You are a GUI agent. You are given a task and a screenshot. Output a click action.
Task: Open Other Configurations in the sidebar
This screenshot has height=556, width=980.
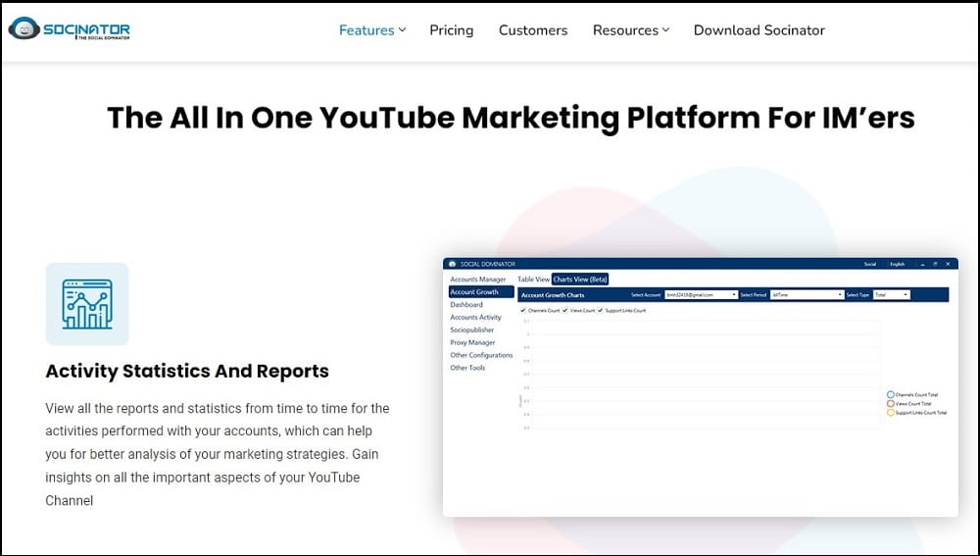[481, 355]
